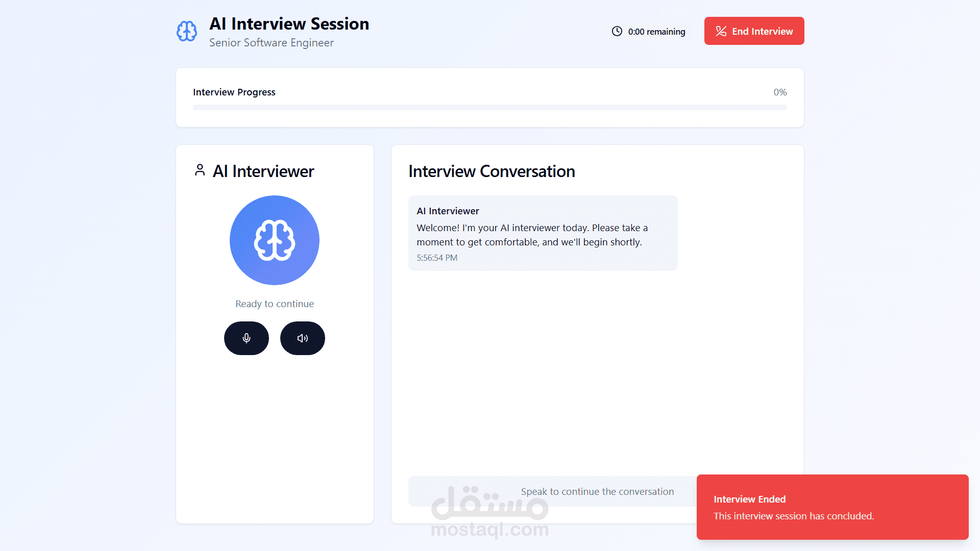Click the AI Interviewer welcome message bubble

click(543, 233)
